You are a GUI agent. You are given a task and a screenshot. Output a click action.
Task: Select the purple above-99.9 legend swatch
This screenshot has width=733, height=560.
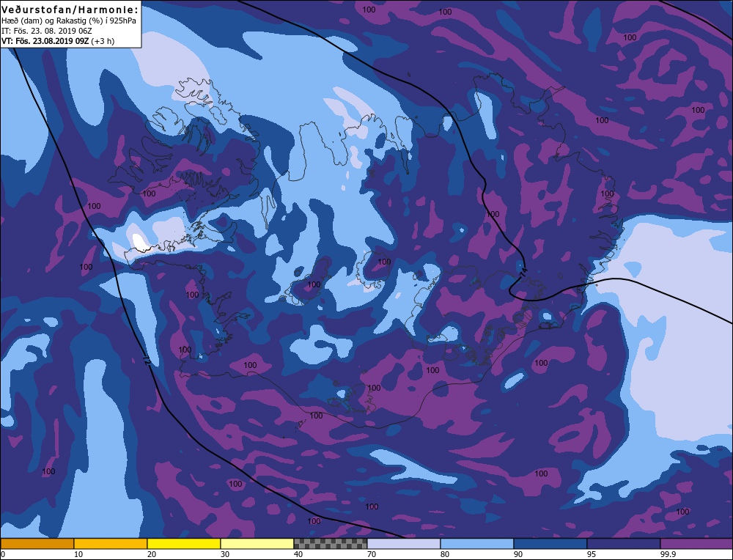point(696,543)
